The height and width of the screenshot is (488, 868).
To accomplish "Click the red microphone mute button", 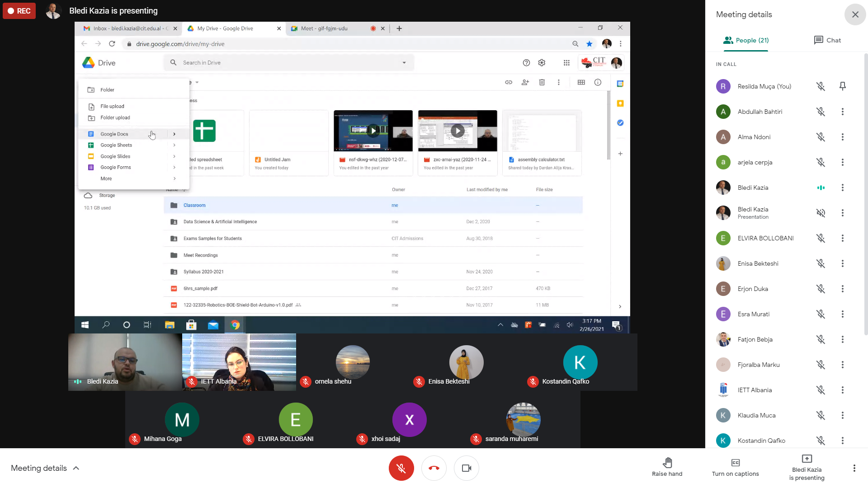I will (x=401, y=468).
